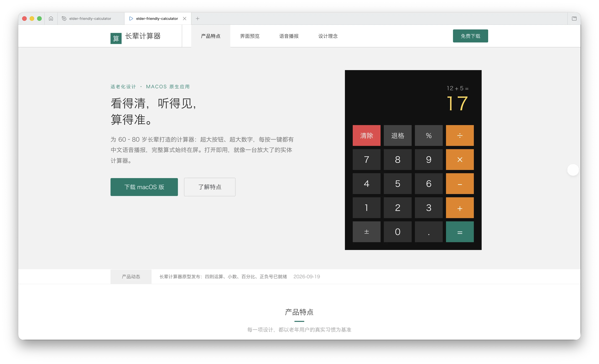
Task: Tap the 退格 backspace key
Action: click(397, 135)
